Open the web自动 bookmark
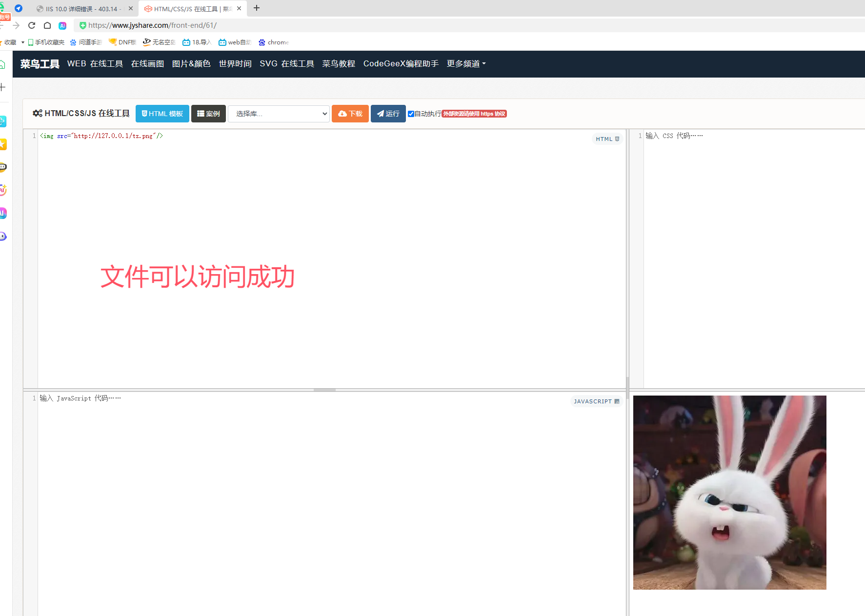This screenshot has width=865, height=616. 235,42
